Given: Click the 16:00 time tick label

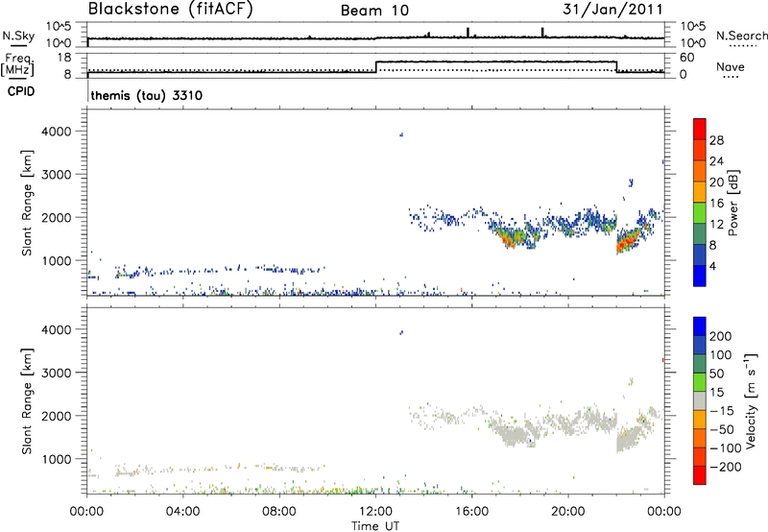Looking at the screenshot, I should (x=471, y=512).
